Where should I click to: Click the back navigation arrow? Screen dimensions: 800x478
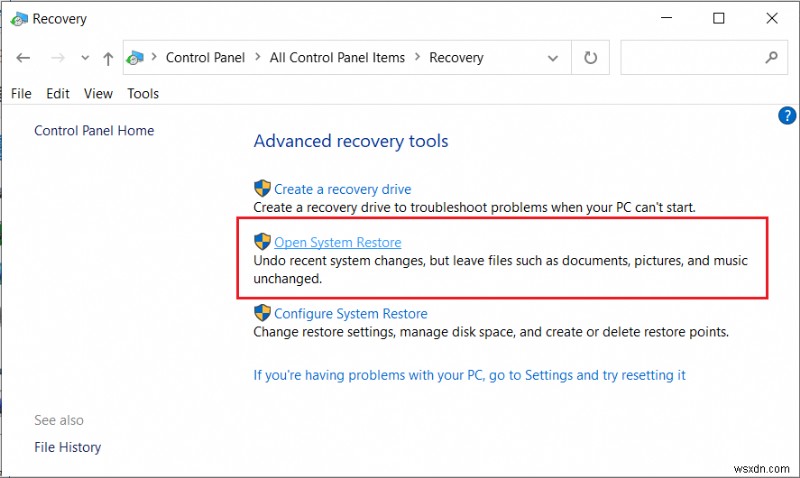click(24, 58)
